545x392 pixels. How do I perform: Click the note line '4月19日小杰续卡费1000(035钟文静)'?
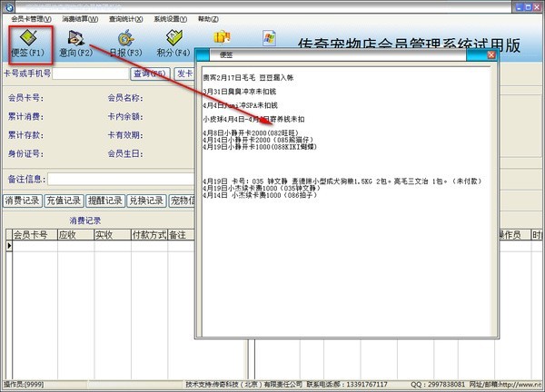pos(262,188)
